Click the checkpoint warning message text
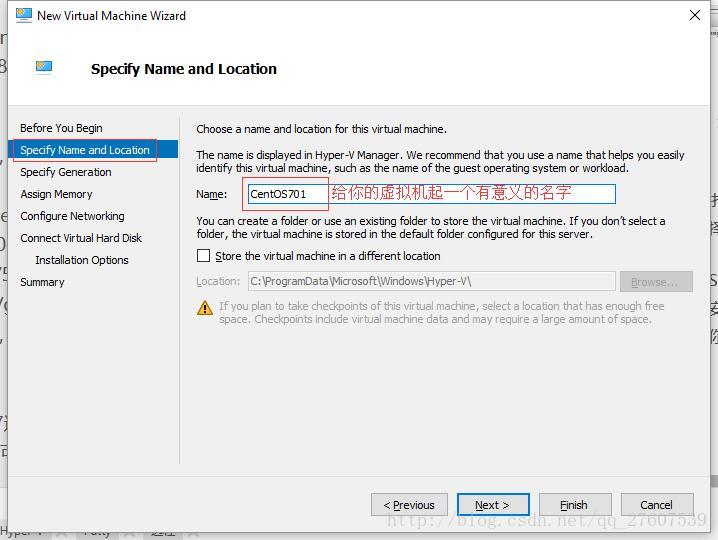This screenshot has height=540, width=718. coord(441,312)
